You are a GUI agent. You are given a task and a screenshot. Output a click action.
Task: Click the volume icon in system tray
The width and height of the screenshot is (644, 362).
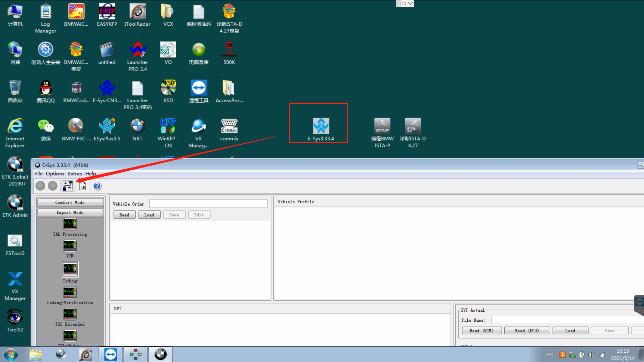(592, 355)
